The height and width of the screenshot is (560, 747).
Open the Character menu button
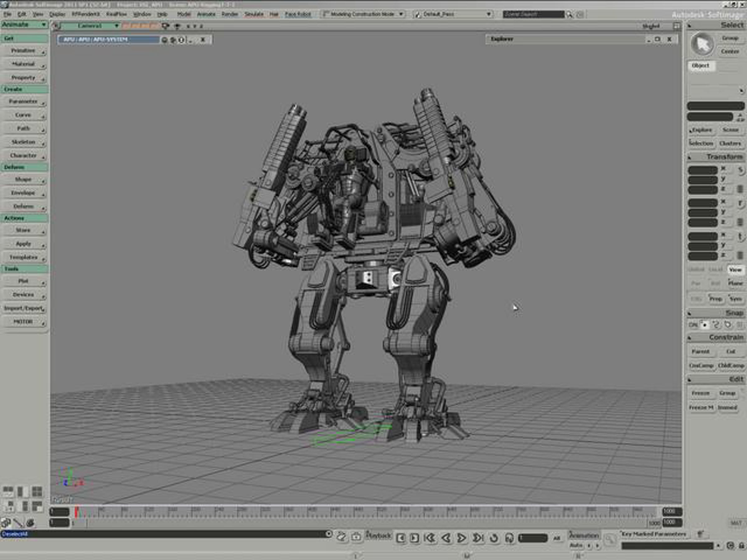[x=24, y=156]
